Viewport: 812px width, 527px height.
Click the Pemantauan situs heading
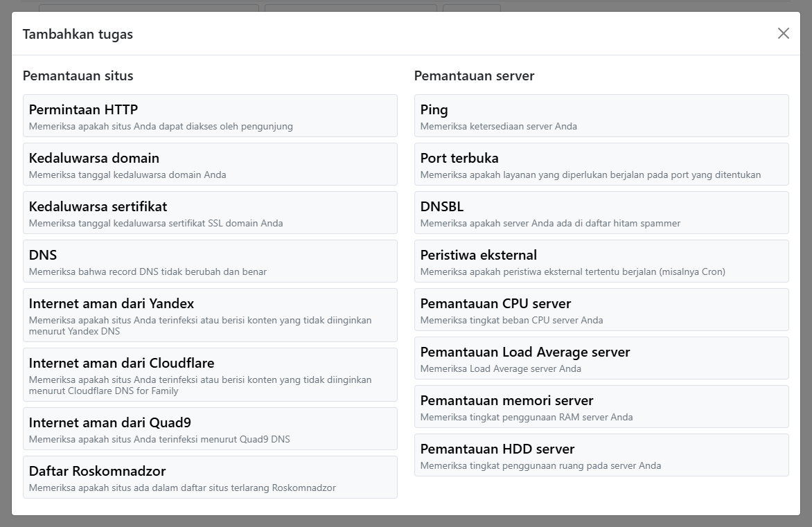click(x=78, y=75)
